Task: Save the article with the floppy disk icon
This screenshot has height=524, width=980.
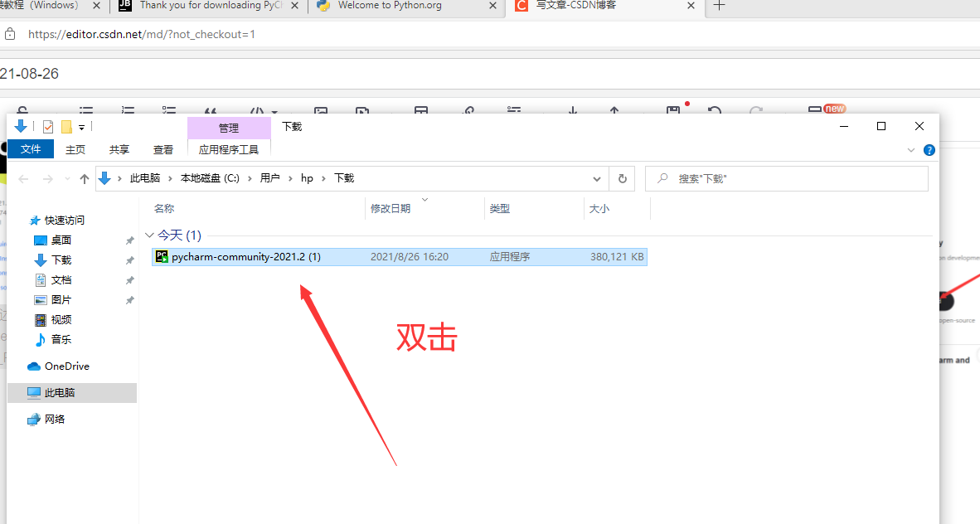Action: point(672,109)
